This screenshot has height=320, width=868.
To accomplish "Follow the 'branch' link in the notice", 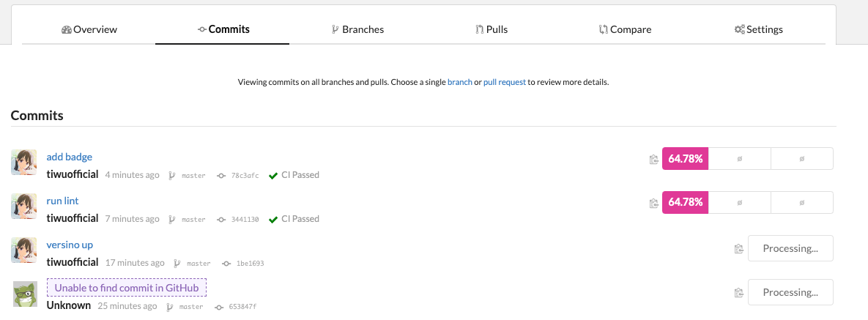I will coord(460,82).
